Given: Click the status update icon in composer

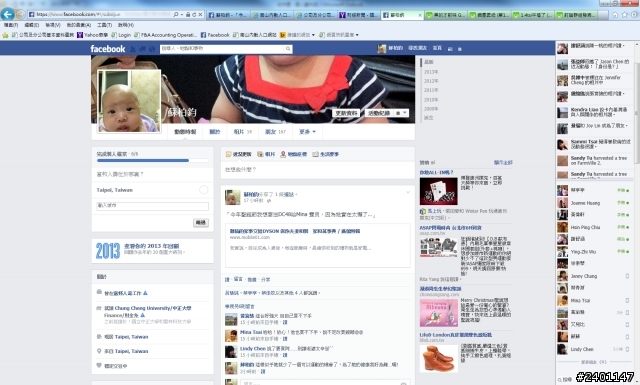Looking at the screenshot, I should coord(229,154).
